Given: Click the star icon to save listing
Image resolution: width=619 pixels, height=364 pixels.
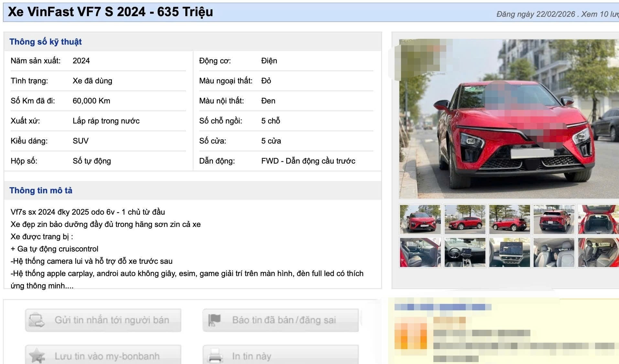Looking at the screenshot, I should pos(37,356).
